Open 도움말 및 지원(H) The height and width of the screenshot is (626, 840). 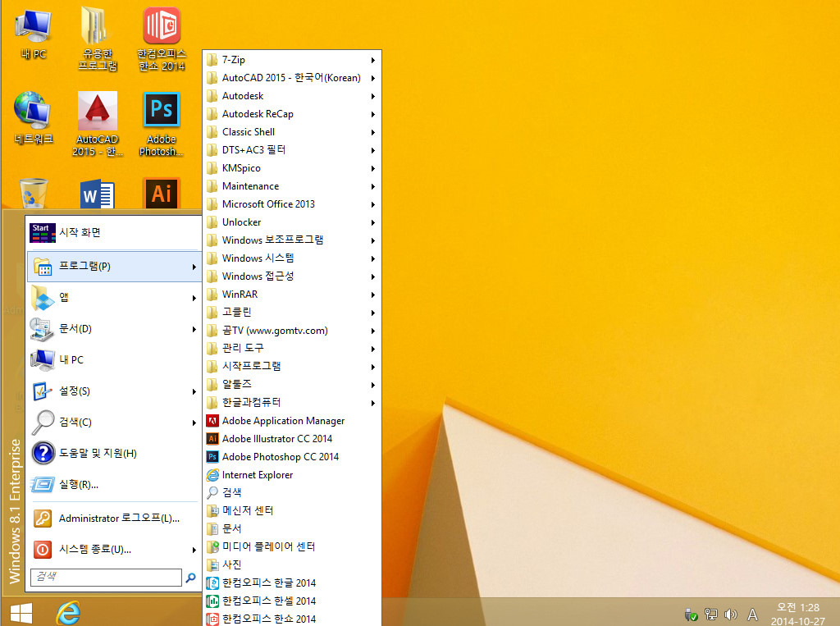(114, 454)
